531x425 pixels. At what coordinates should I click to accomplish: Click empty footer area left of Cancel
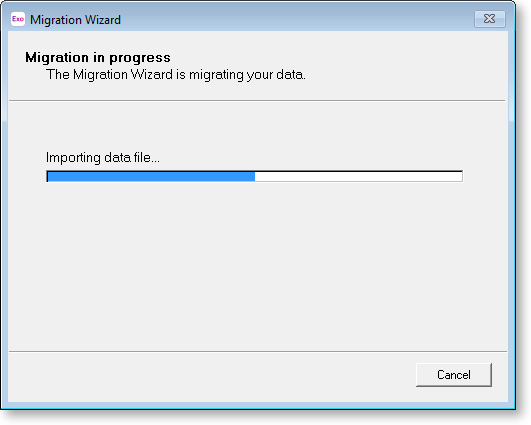pyautogui.click(x=210, y=376)
